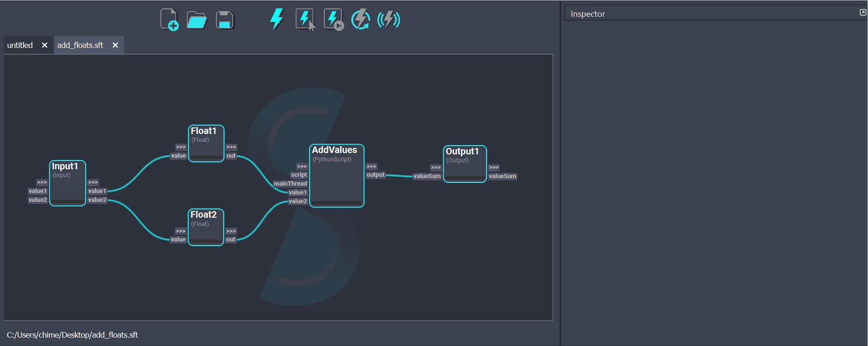Create a new graph file
The width and height of the screenshot is (868, 346).
click(x=169, y=20)
